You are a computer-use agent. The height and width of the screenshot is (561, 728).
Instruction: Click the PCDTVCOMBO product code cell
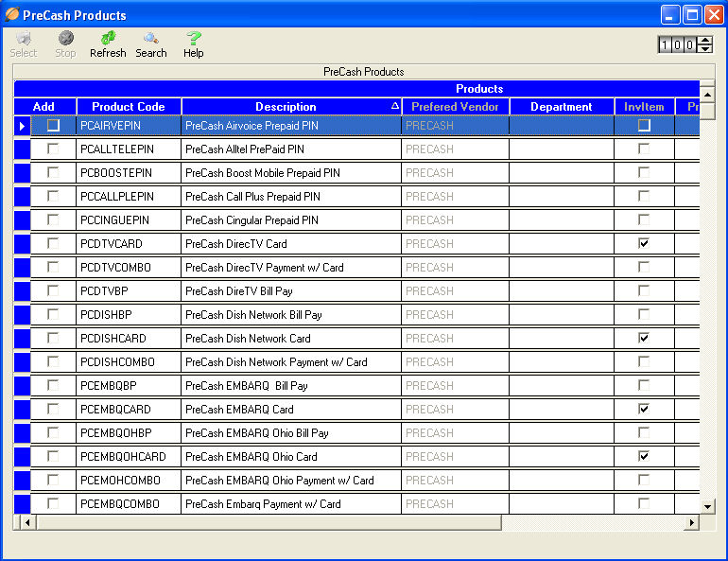tap(129, 268)
